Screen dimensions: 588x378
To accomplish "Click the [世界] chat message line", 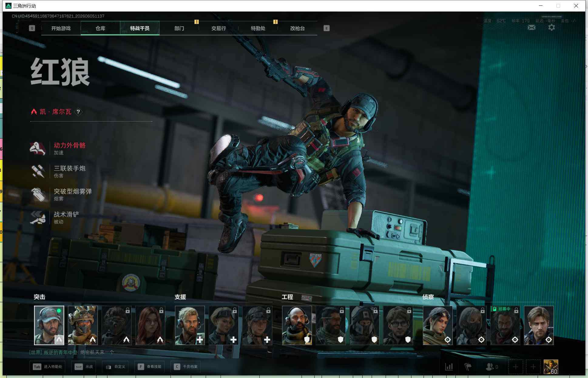I will (72, 352).
